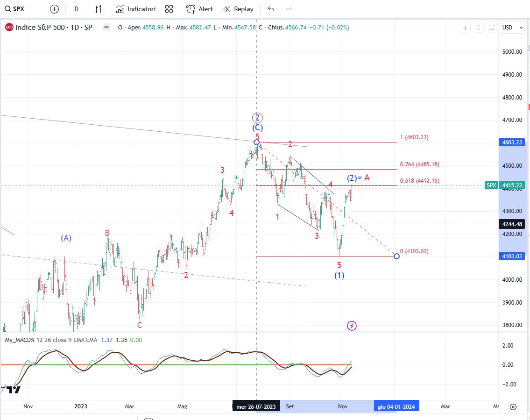
Task: Select the circled 2 wave label
Action: coord(257,118)
